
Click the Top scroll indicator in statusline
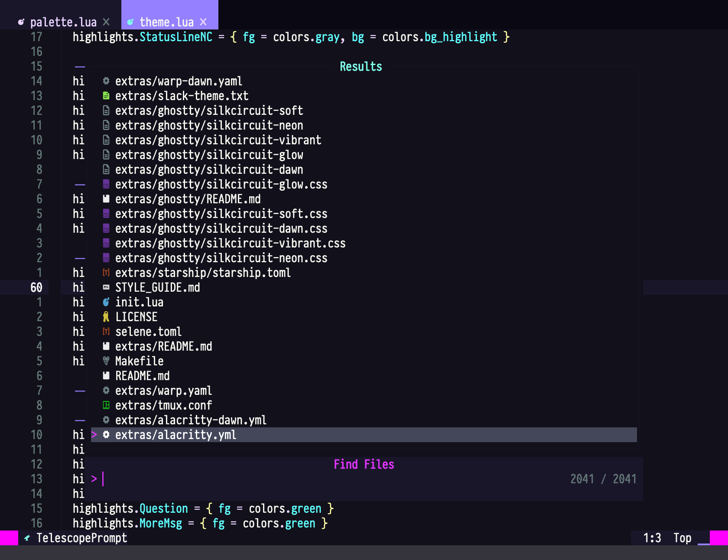coord(682,538)
